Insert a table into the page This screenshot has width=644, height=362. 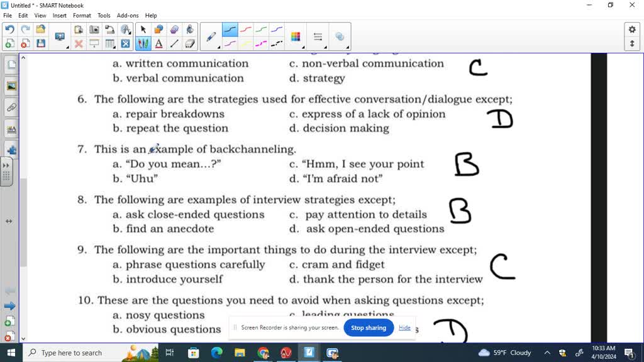tap(109, 43)
